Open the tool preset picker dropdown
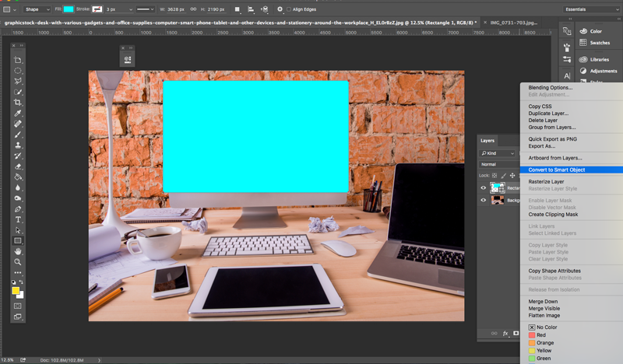 point(10,9)
